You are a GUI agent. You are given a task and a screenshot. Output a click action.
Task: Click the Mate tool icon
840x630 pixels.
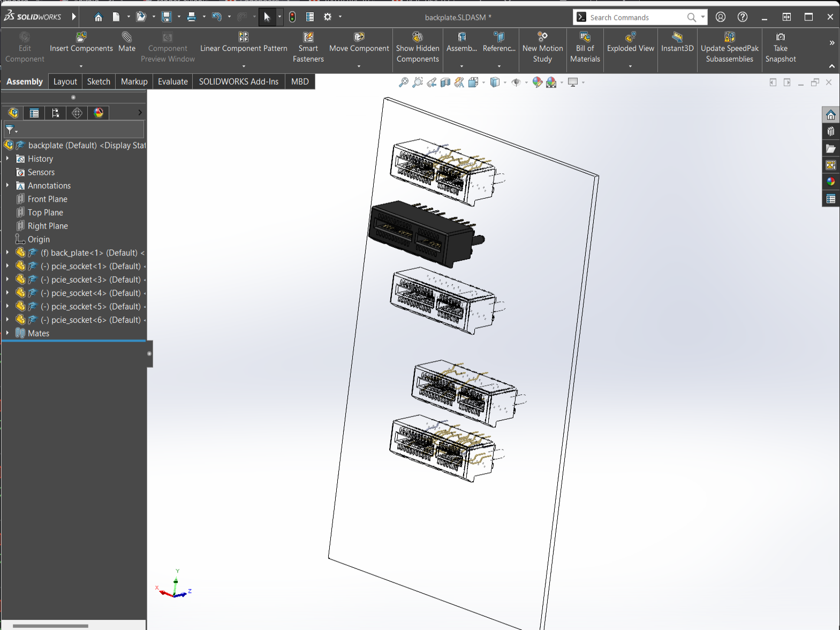pos(127,37)
